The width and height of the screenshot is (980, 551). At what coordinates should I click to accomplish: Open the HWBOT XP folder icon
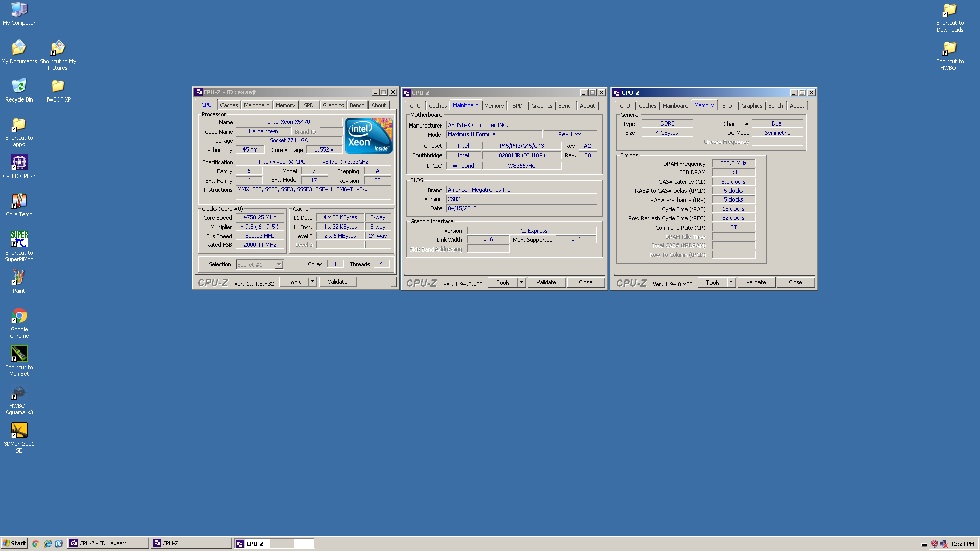[58, 90]
